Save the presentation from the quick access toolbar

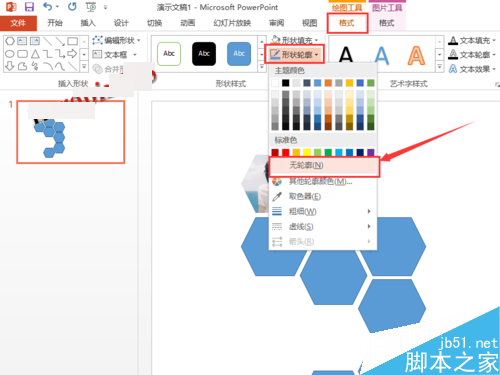pos(29,7)
